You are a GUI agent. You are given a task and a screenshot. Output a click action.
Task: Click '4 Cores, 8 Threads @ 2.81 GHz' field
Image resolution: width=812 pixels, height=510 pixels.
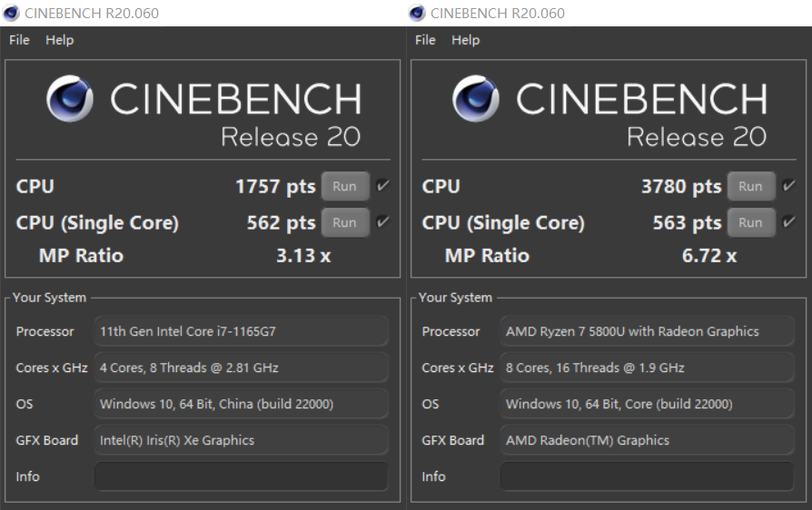click(x=241, y=368)
